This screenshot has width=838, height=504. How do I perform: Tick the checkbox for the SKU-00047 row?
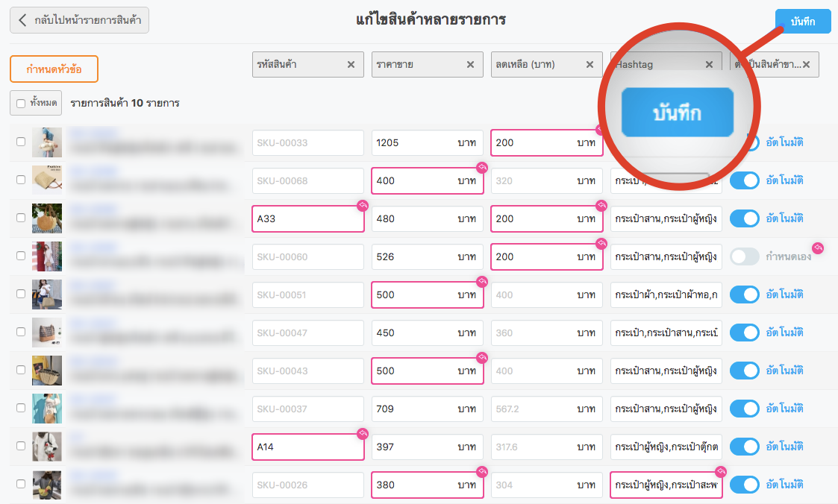pyautogui.click(x=21, y=332)
